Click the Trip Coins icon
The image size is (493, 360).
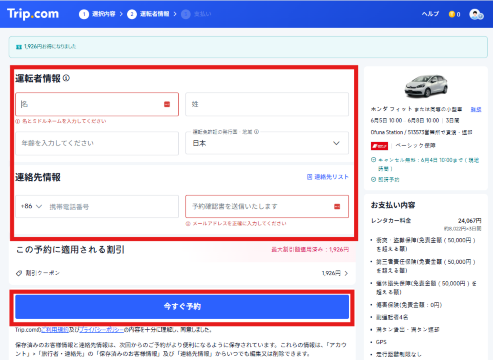pyautogui.click(x=452, y=14)
